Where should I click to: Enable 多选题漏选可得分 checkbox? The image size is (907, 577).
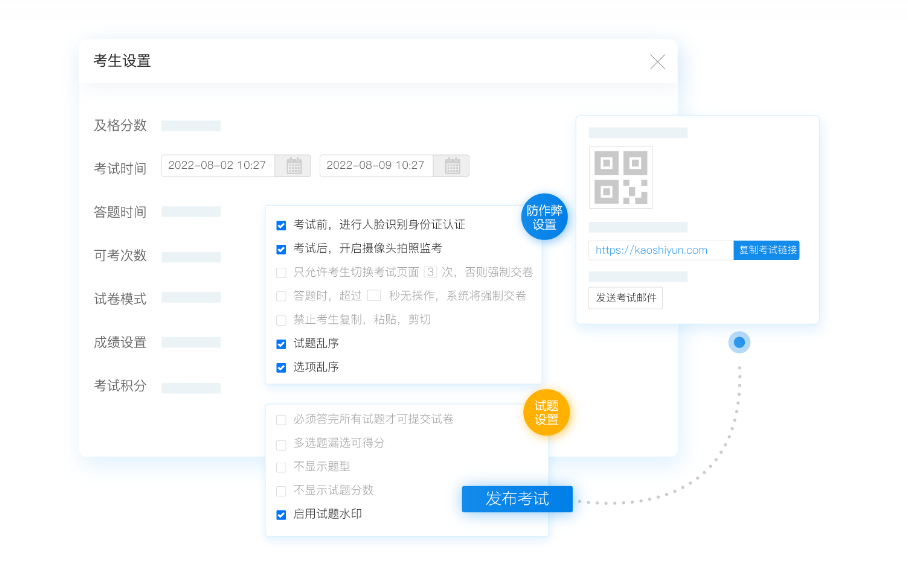click(x=281, y=443)
